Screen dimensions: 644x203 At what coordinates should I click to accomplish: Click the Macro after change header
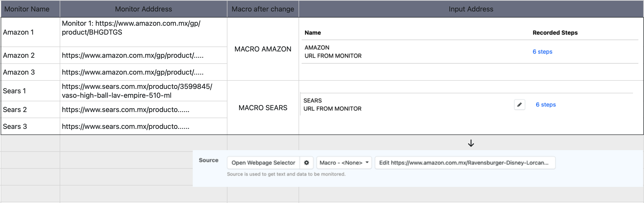coord(263,9)
